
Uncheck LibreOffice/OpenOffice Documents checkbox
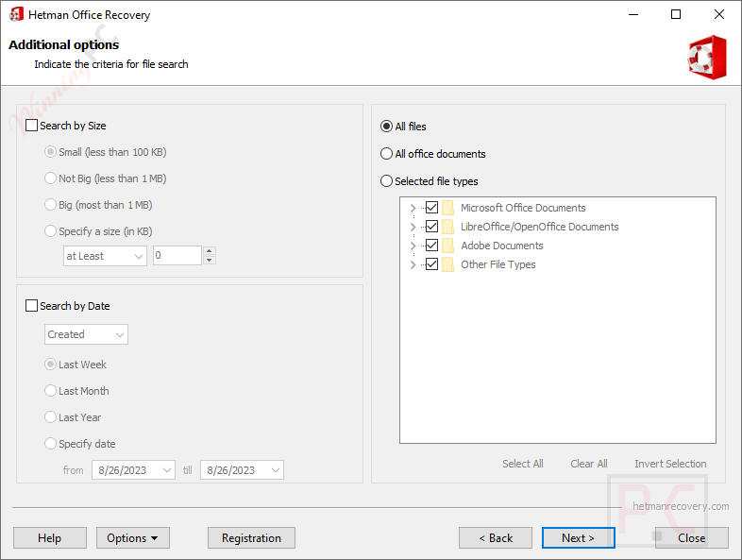tap(431, 227)
